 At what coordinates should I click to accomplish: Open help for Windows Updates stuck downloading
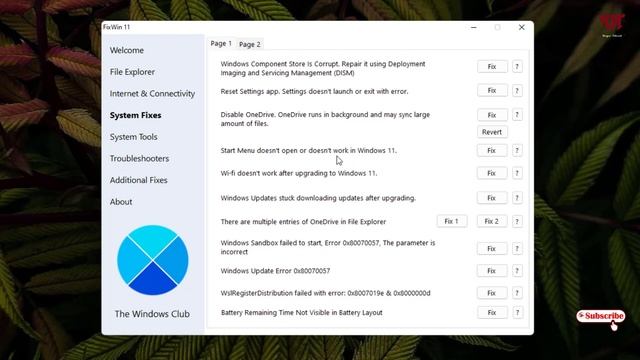tap(517, 198)
